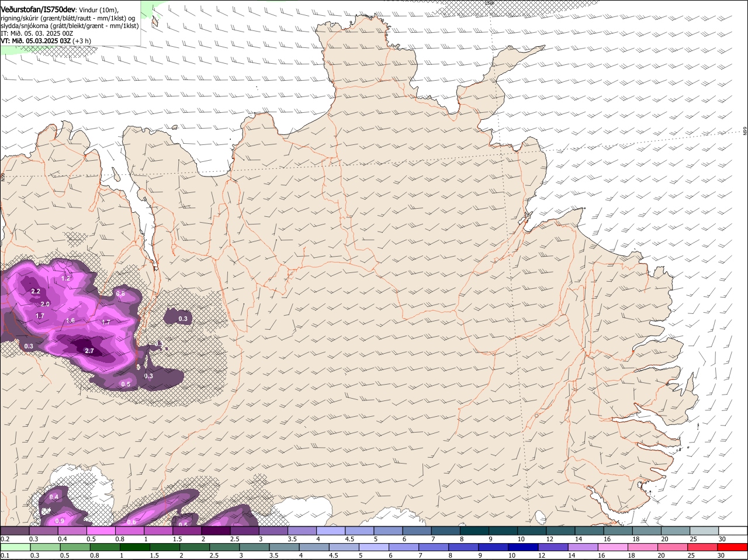Select lower legend darkest green swatch between 1 and 1.5
Viewport: 748px width, 560px height.
tap(135, 547)
